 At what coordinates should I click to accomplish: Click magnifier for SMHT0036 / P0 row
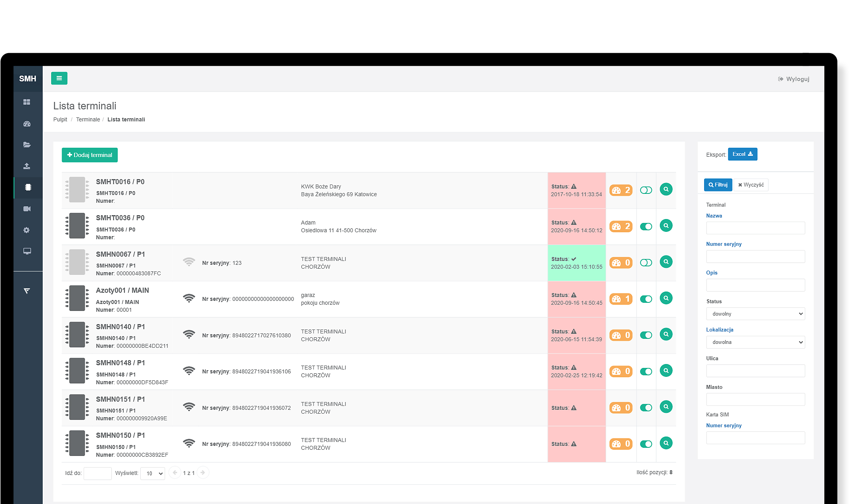pyautogui.click(x=666, y=226)
